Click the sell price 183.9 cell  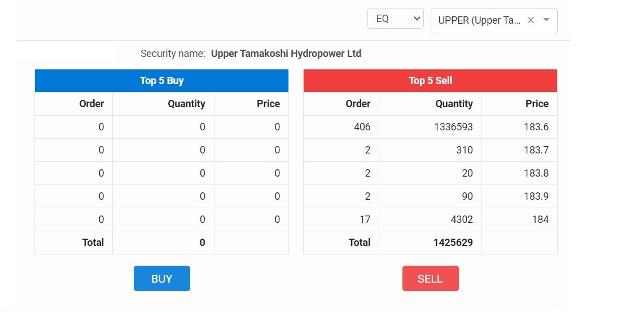point(520,196)
